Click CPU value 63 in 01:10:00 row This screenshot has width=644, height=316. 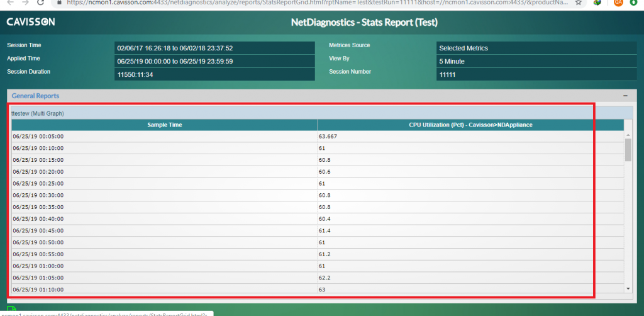click(x=322, y=290)
